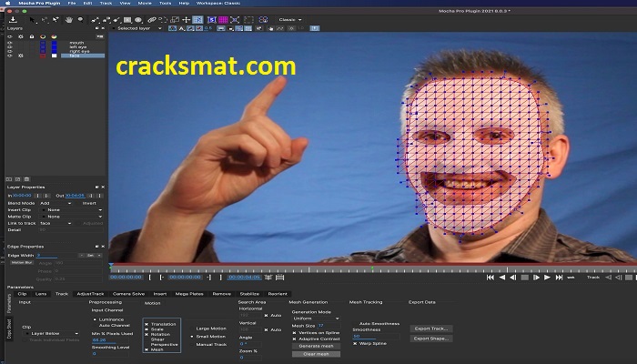Toggle the Warp Spline checkbox

point(355,343)
